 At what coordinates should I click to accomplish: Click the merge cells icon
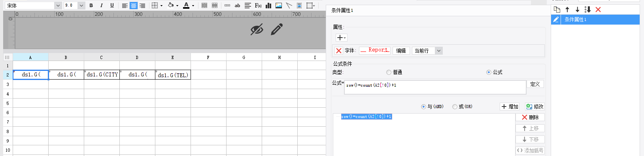204,6
